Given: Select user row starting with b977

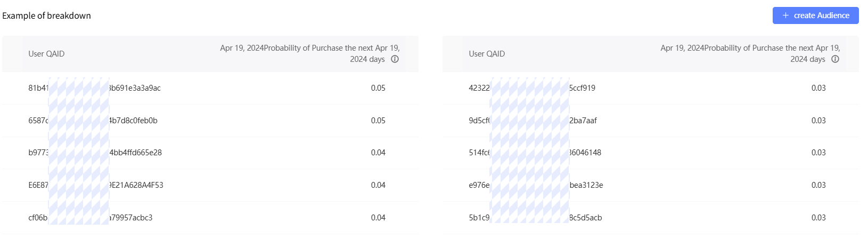Looking at the screenshot, I should 210,153.
